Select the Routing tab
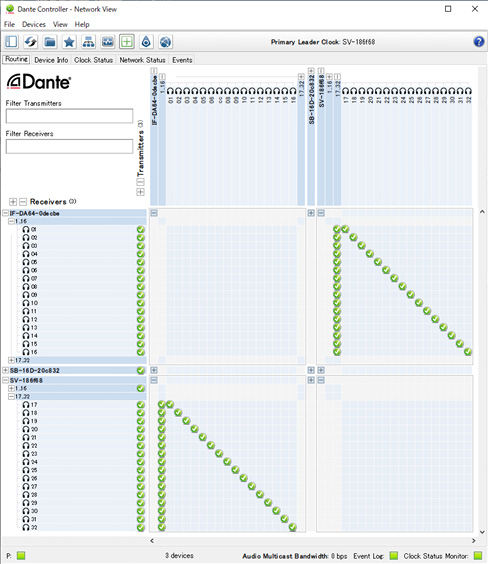Image resolution: width=488 pixels, height=564 pixels. (16, 59)
